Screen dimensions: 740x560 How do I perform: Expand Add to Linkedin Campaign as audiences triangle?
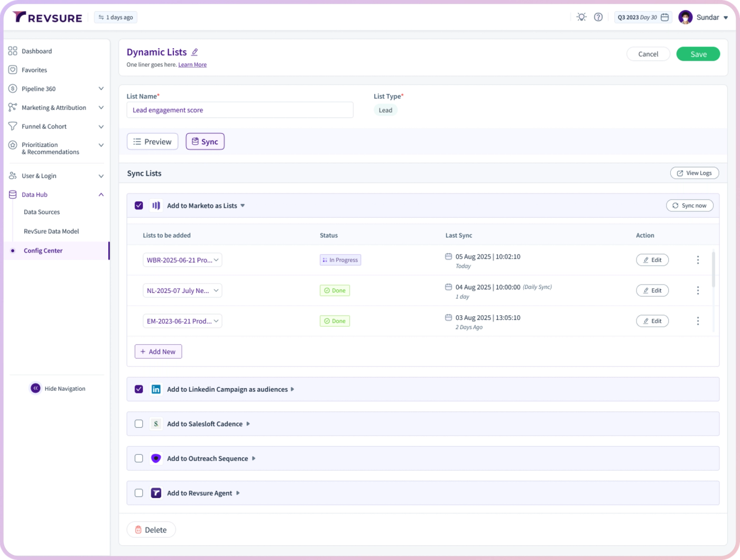point(292,389)
